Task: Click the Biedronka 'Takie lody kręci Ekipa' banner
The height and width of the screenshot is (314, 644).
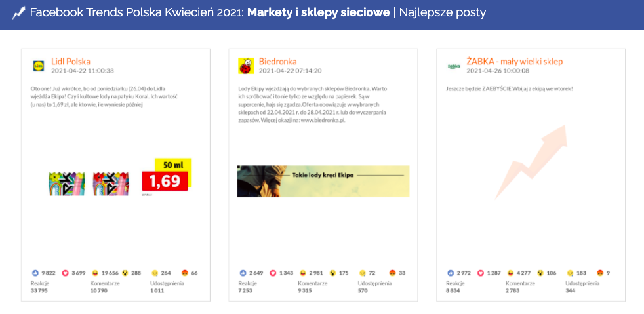Action: (323, 181)
